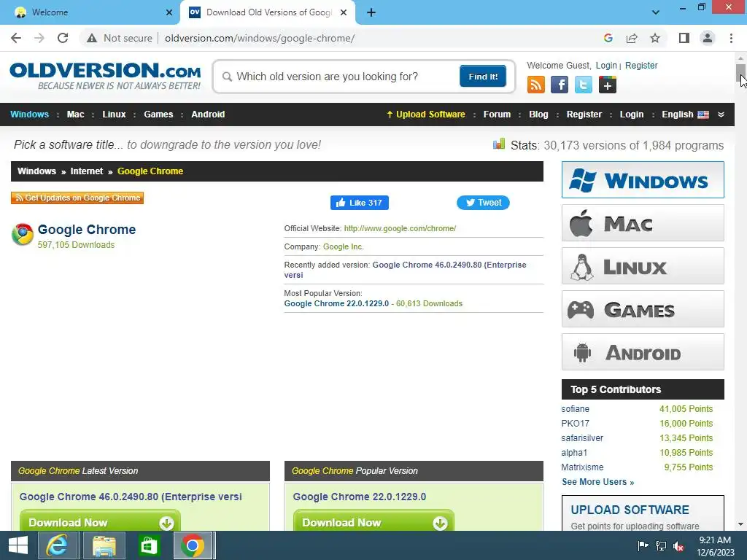747x560 pixels.
Task: Click the black plus share icon
Action: pos(608,85)
